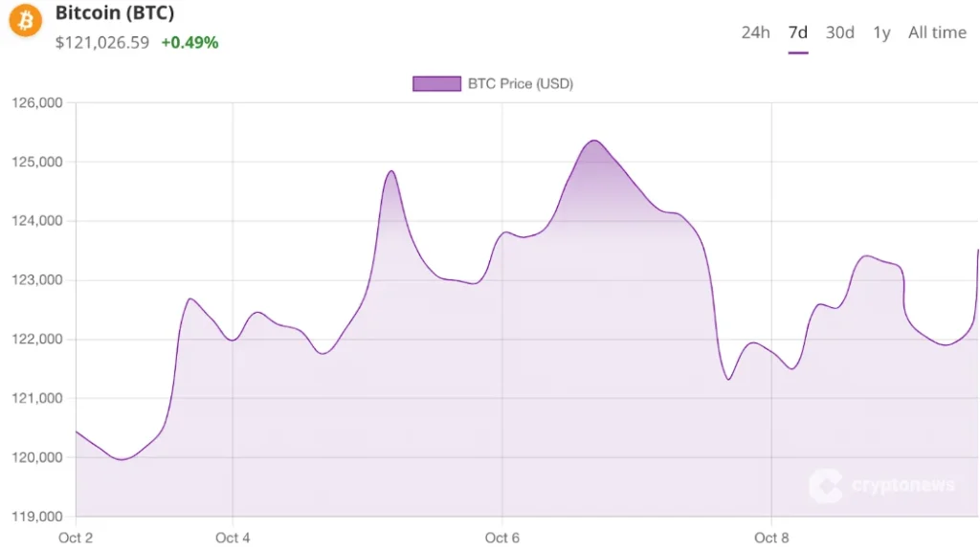The width and height of the screenshot is (980, 551).
Task: Click the chart's highest price peak
Action: [593, 141]
